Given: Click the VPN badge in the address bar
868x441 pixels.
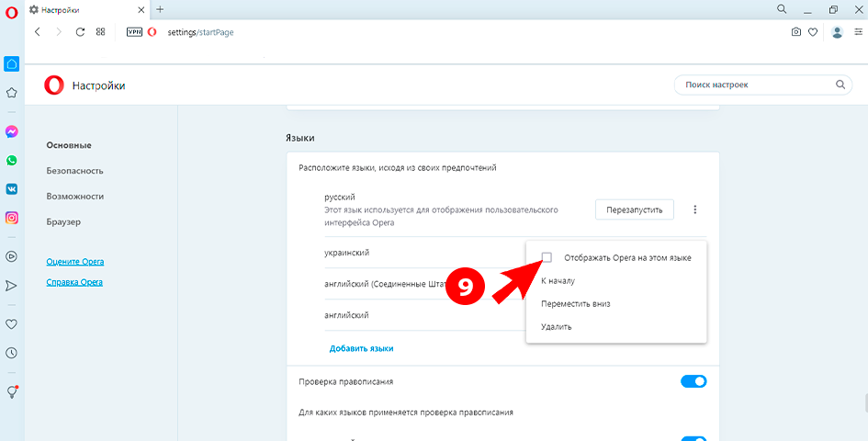Looking at the screenshot, I should point(133,31).
